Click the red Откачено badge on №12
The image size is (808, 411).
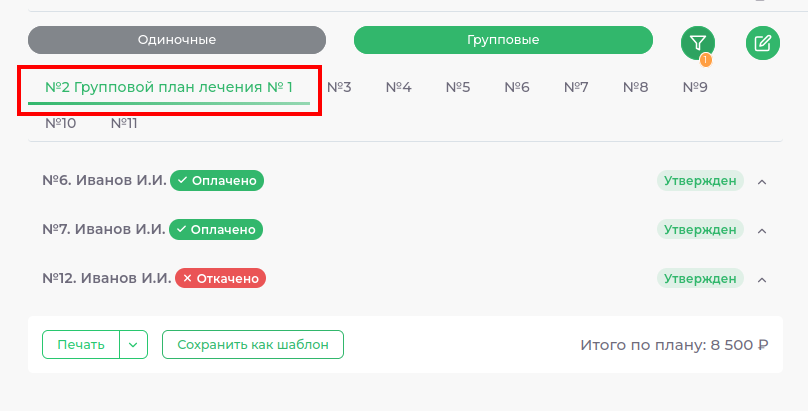click(x=220, y=278)
